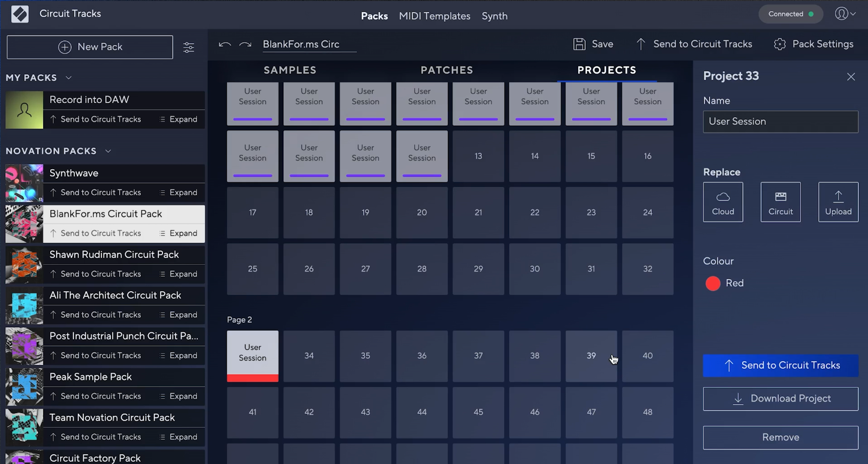Select project slot 48

click(x=648, y=412)
